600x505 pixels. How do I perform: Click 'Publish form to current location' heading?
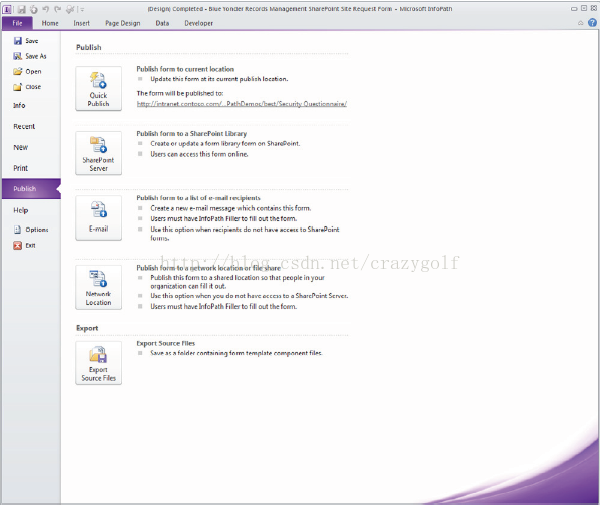coord(185,69)
